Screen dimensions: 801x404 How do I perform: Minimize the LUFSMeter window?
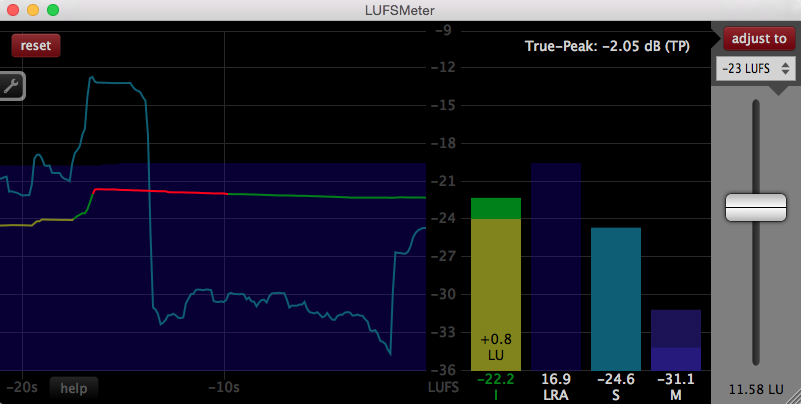tap(33, 10)
